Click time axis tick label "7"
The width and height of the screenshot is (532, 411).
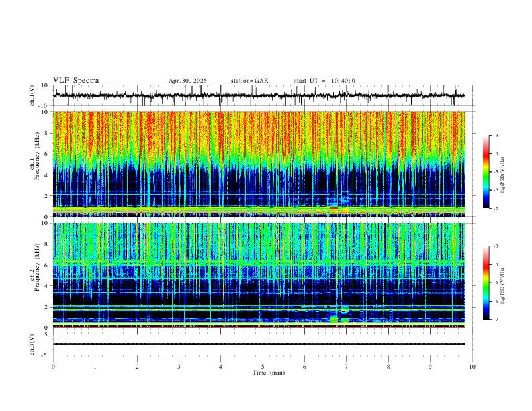(347, 367)
